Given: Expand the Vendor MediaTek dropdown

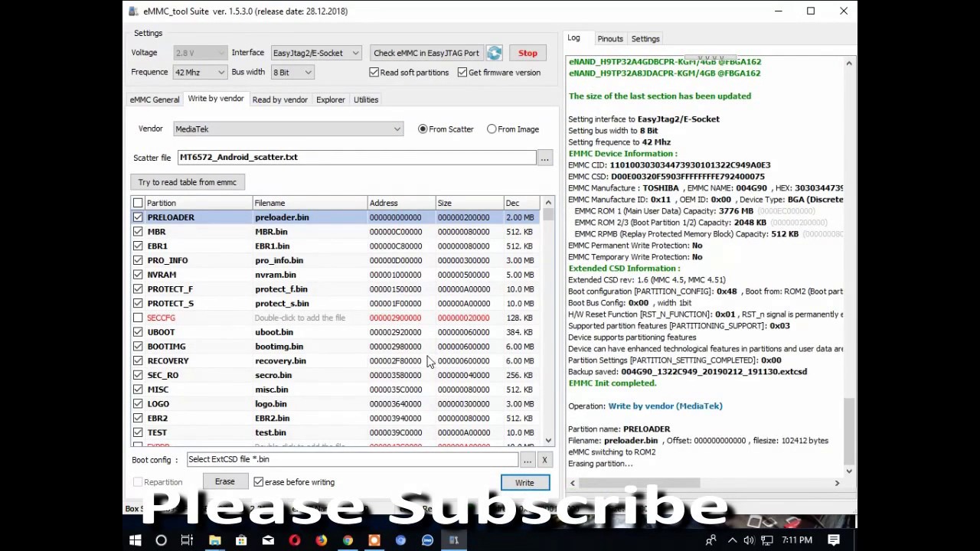Looking at the screenshot, I should [288, 129].
